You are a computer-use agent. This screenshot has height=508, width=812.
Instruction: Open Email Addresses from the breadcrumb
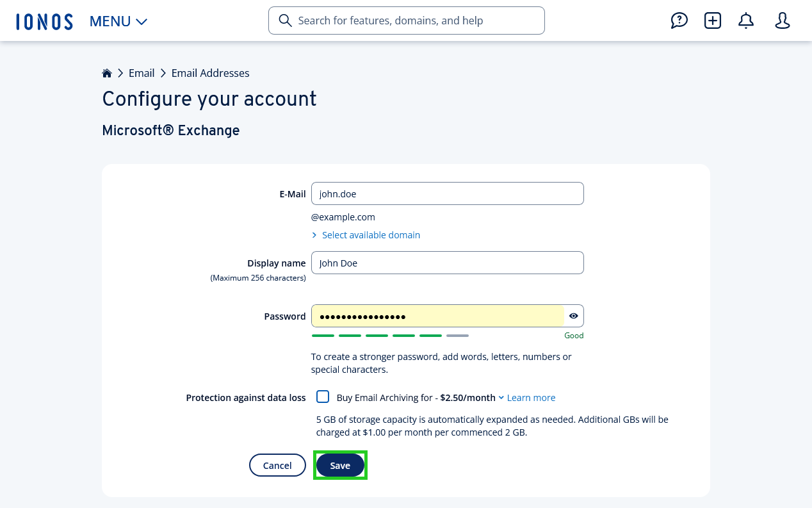coord(210,72)
